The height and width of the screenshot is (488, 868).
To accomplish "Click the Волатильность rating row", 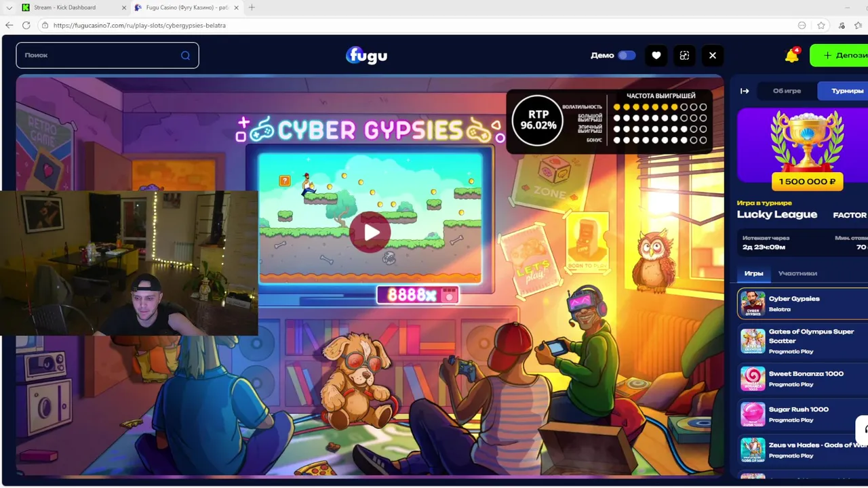I will 635,106.
